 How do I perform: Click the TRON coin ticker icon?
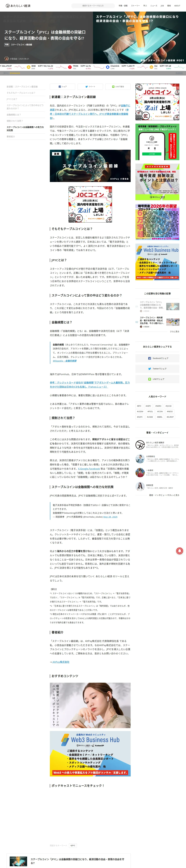click(x=70, y=67)
